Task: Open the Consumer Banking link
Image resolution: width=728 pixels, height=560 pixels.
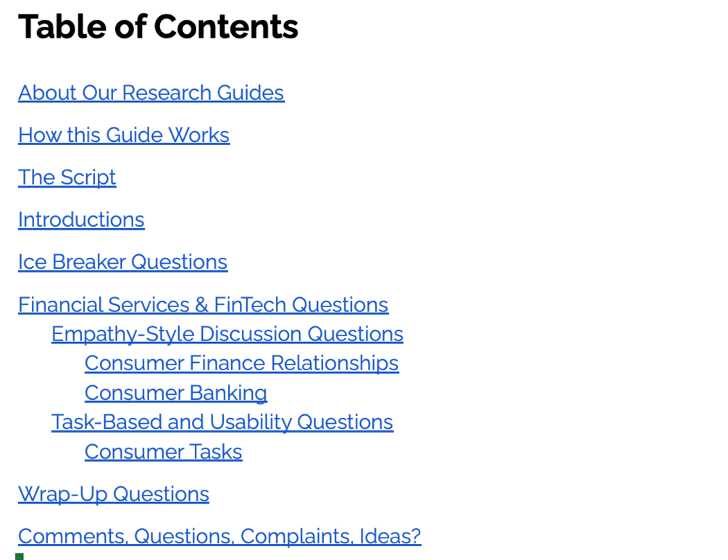Action: [175, 393]
